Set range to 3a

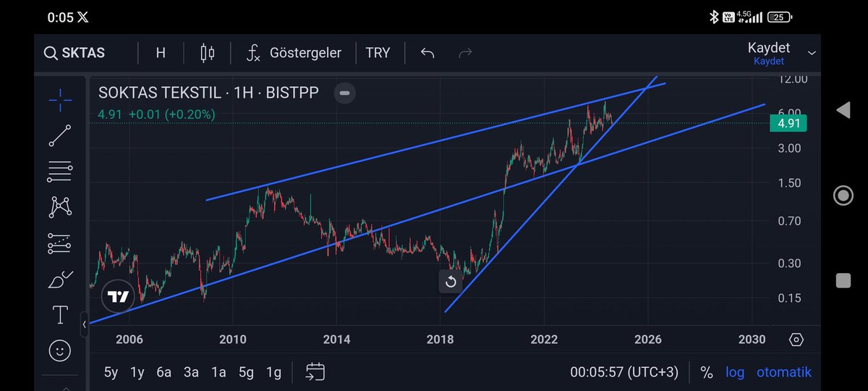[191, 372]
